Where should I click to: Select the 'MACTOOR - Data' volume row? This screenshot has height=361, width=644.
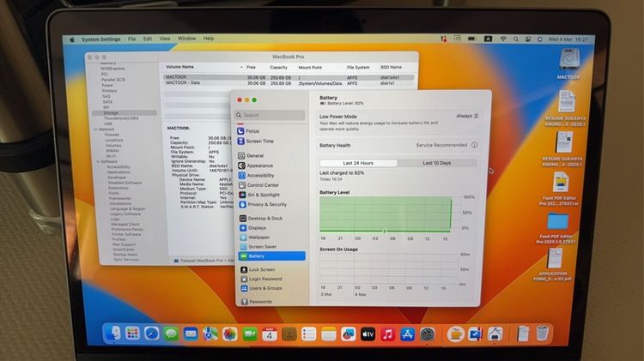(x=288, y=83)
